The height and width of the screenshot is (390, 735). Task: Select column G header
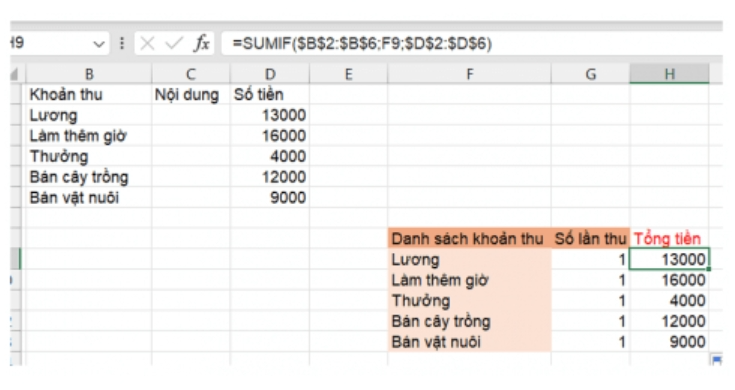point(591,74)
